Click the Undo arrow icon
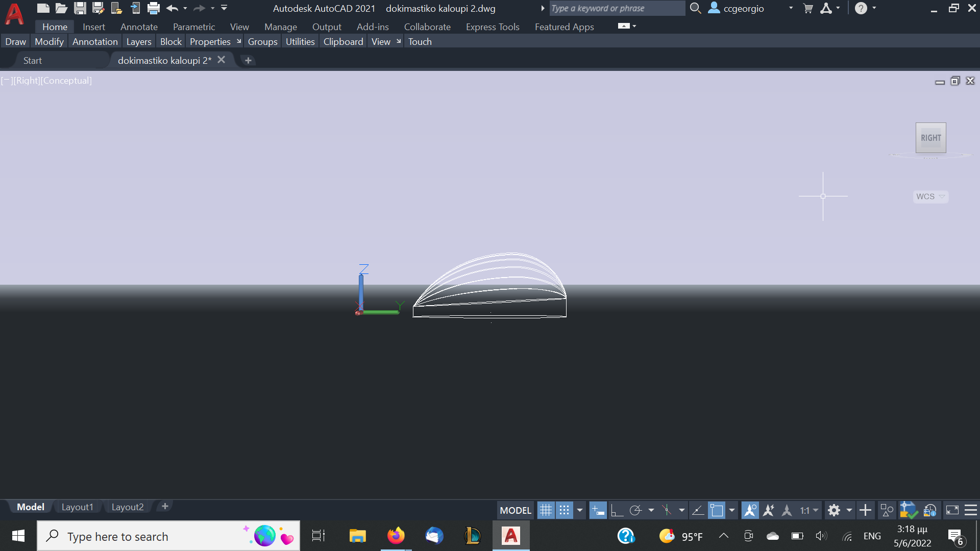980x551 pixels. [x=172, y=8]
